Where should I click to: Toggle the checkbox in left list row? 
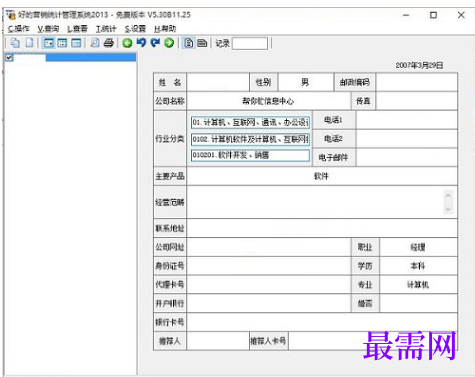point(9,58)
